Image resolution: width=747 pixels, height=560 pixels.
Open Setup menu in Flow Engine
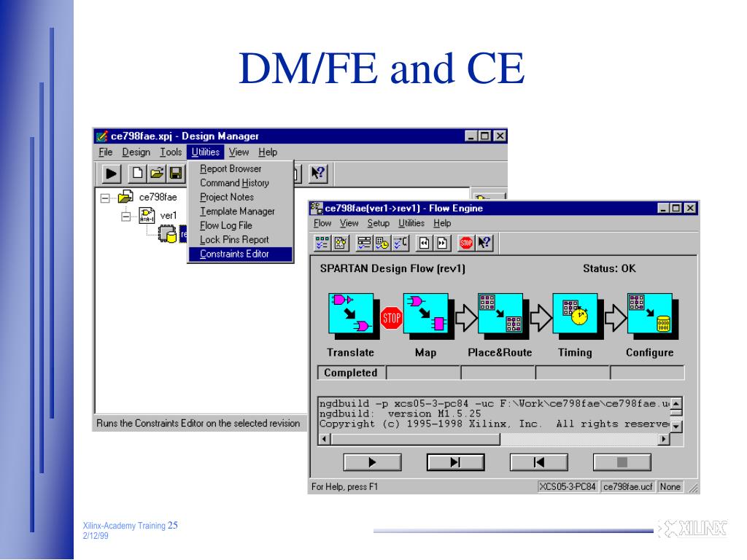(x=379, y=223)
